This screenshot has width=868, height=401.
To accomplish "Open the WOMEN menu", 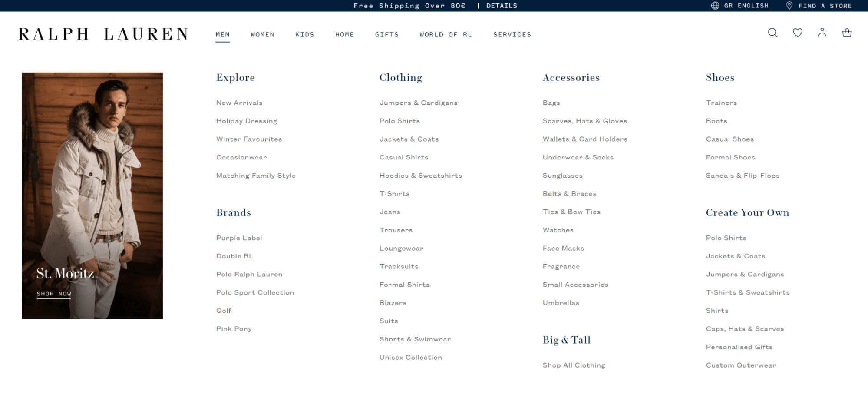I will pos(262,34).
